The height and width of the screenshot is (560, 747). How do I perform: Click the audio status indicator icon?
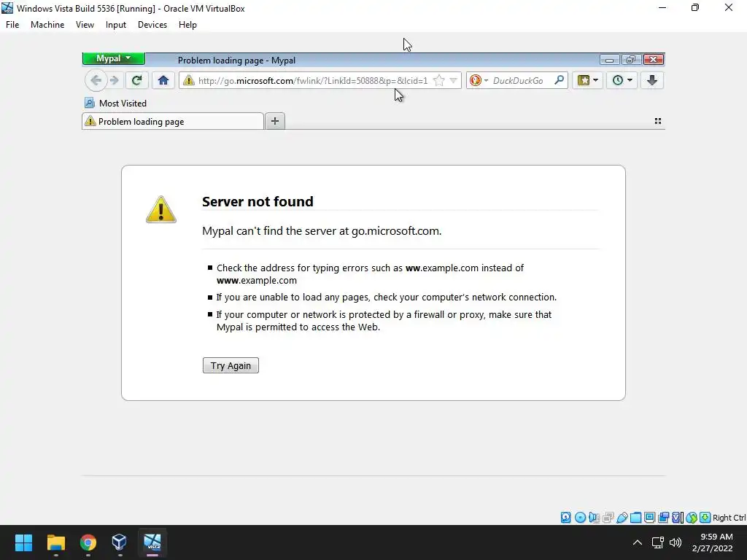[x=594, y=517]
